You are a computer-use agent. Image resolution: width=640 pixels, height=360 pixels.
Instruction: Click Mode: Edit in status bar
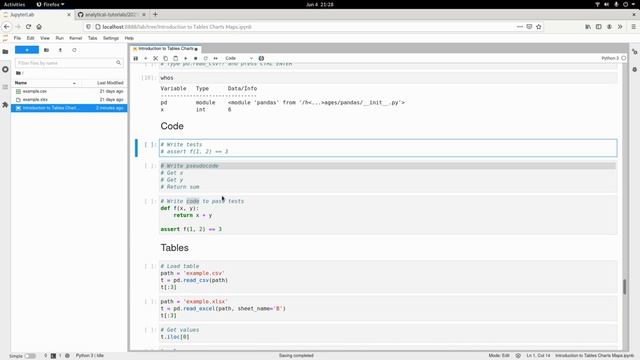coord(499,356)
